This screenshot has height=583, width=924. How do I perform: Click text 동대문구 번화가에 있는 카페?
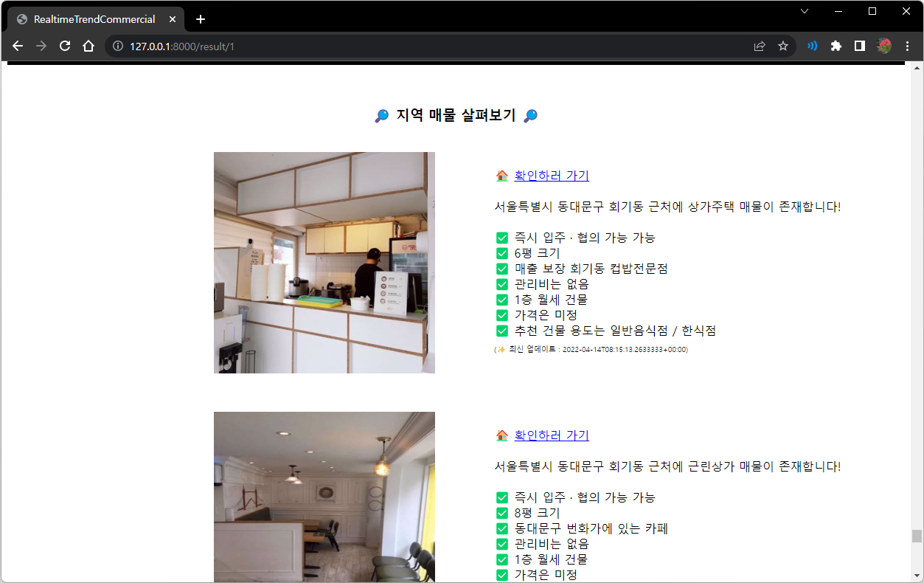click(x=591, y=528)
